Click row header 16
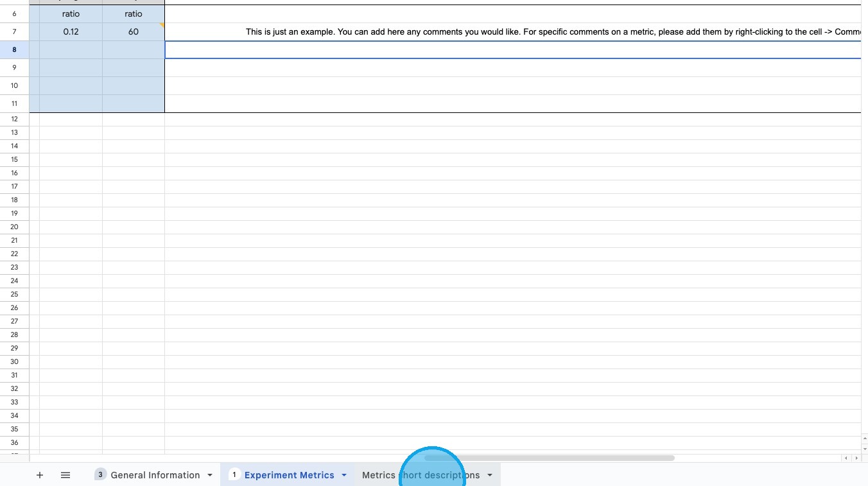The image size is (868, 486). click(14, 173)
